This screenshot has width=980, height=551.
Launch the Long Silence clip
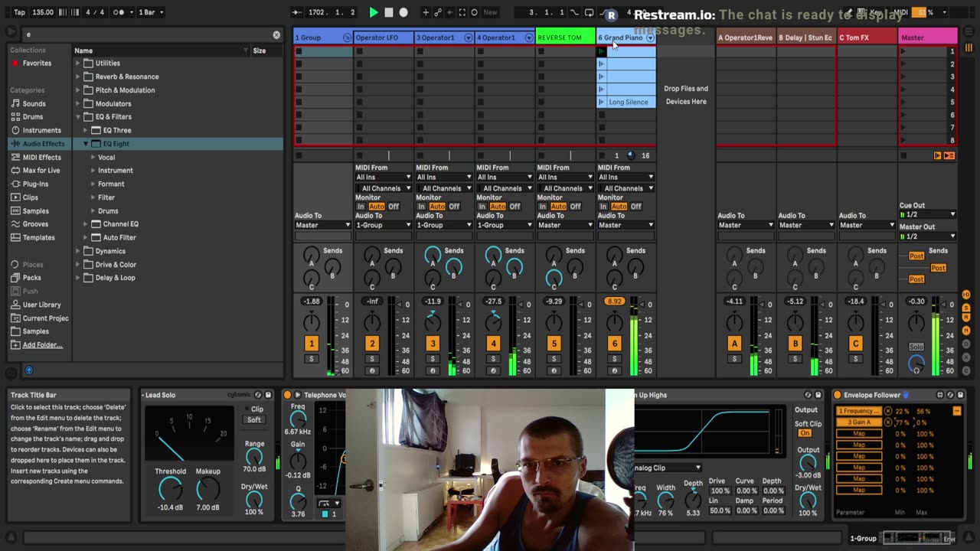pos(601,102)
